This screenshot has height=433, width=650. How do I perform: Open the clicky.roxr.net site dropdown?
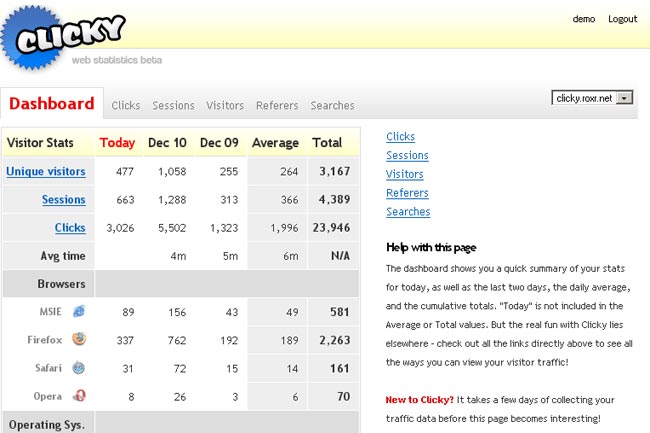click(x=594, y=98)
